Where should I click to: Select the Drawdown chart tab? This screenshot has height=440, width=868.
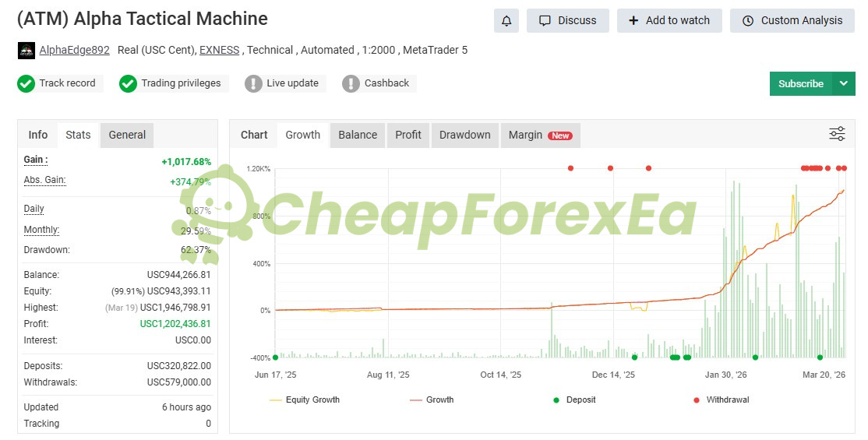coord(465,135)
